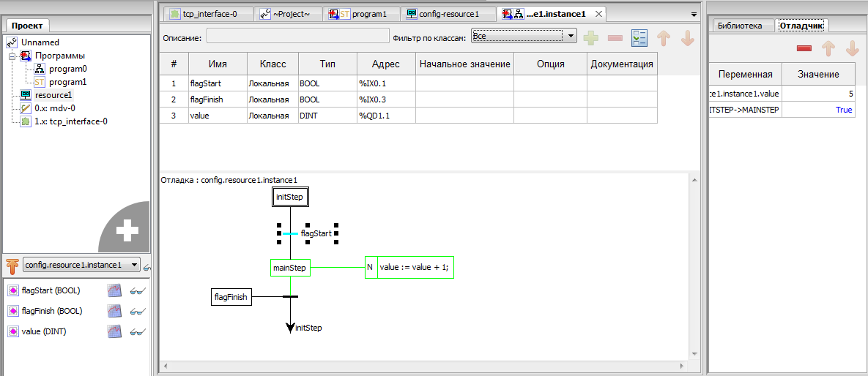Click the red remove button in debugger panel
The height and width of the screenshot is (376, 868).
pos(804,49)
